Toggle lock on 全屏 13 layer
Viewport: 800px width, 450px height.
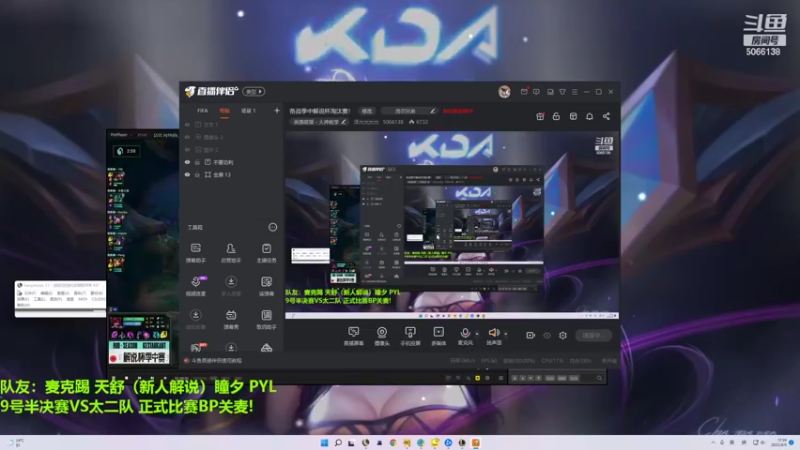197,174
